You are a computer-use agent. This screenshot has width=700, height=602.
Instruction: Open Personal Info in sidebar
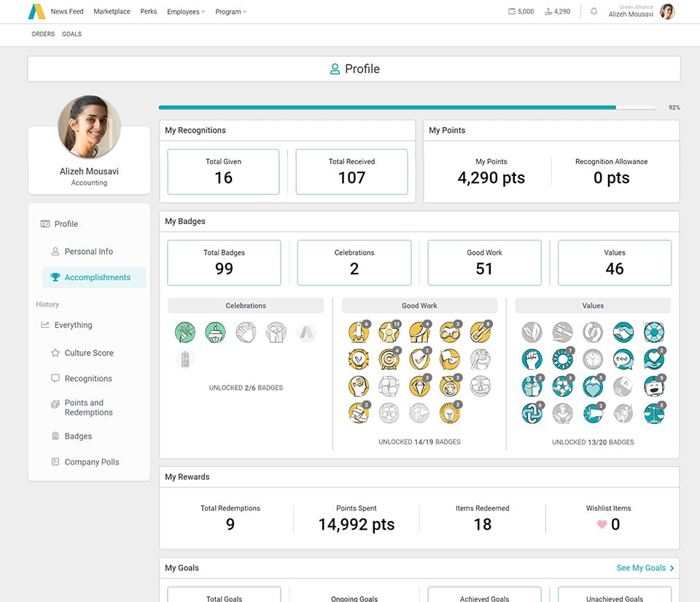coord(88,252)
